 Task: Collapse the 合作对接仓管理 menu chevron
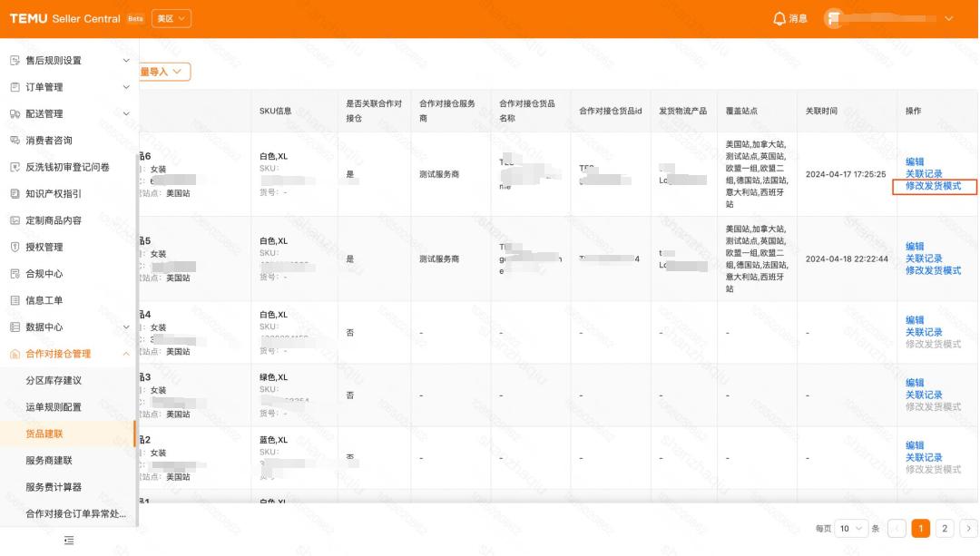pos(126,355)
